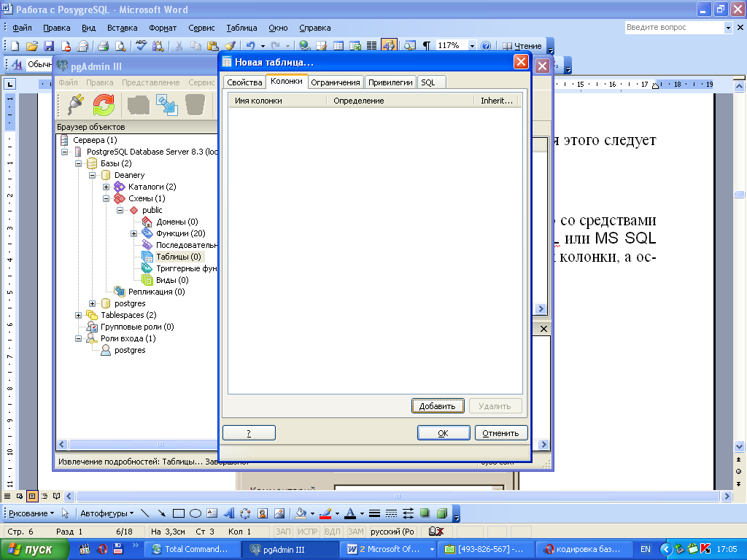Switch to the Свойства tab

[x=244, y=82]
